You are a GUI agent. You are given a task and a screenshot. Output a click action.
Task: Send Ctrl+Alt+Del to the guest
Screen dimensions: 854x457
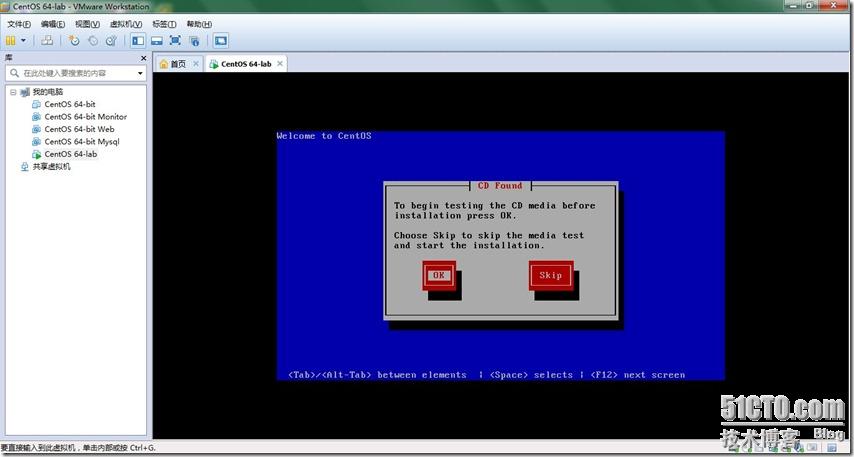[47, 40]
